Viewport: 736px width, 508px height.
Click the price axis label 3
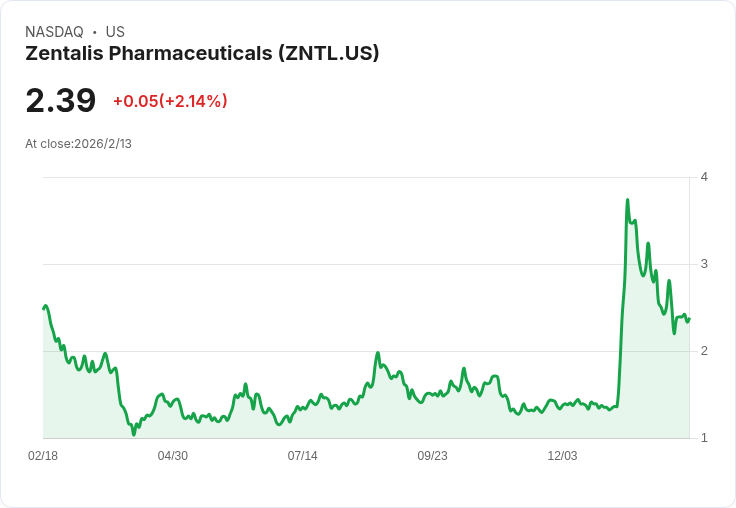click(x=704, y=264)
